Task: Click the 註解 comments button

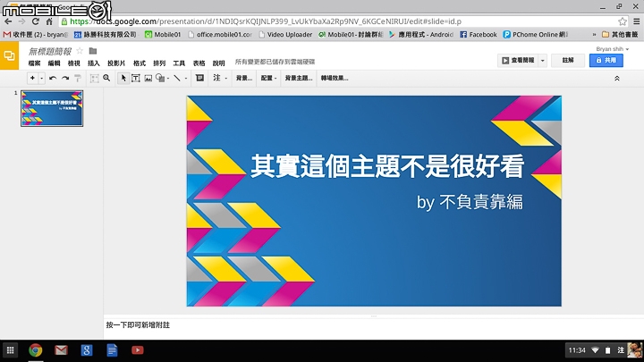Action: (568, 61)
